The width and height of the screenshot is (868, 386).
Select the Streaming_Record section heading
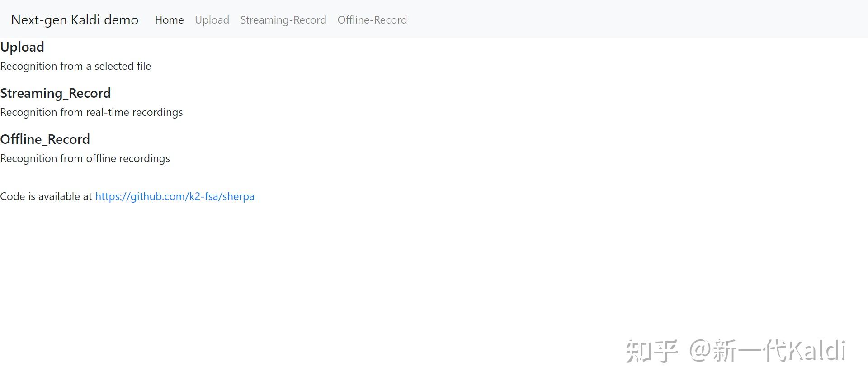point(55,93)
